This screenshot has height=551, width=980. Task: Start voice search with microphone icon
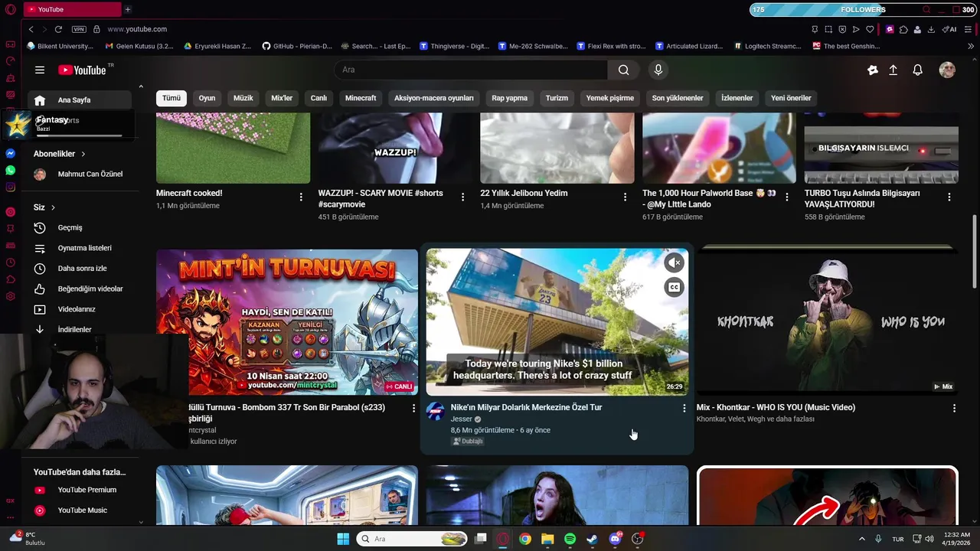(658, 70)
